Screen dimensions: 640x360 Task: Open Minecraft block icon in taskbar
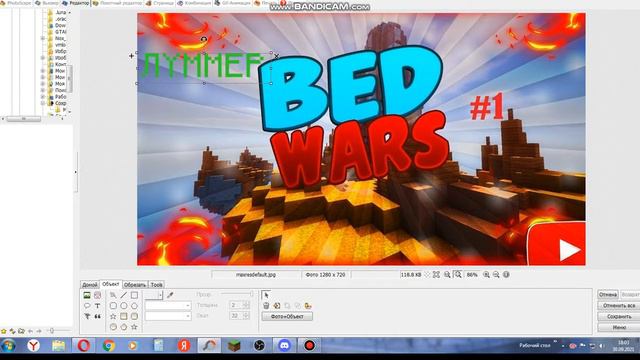(234, 345)
